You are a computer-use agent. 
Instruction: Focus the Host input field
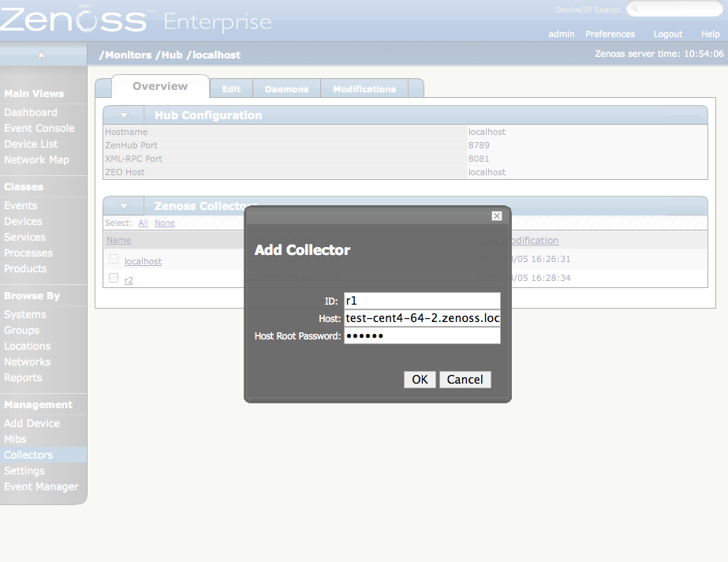[422, 318]
